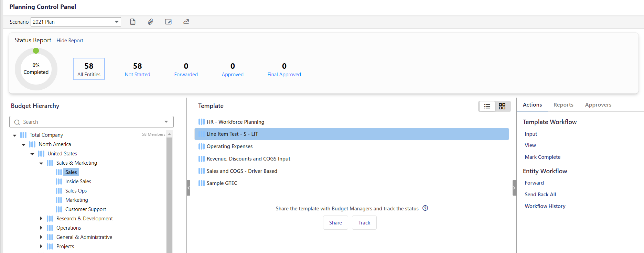Viewport: 644px width, 253px height.
Task: Click the trend chart icon in toolbar
Action: [186, 22]
